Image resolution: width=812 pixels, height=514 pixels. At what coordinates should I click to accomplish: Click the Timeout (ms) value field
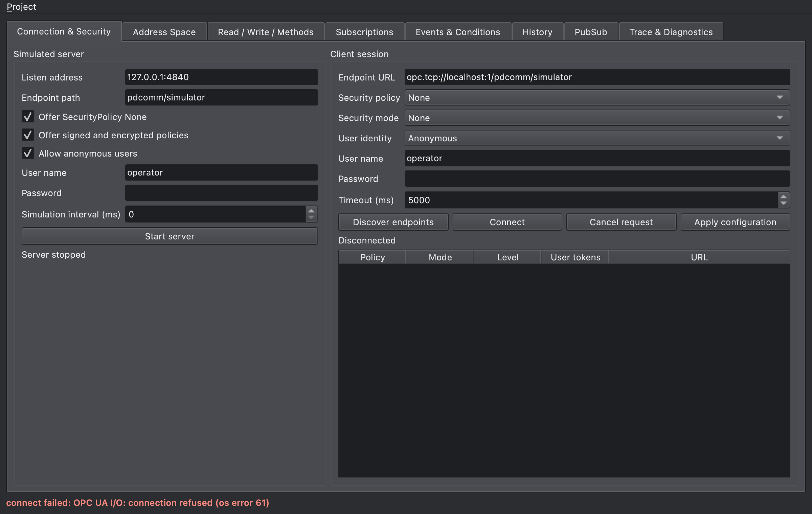pos(591,200)
